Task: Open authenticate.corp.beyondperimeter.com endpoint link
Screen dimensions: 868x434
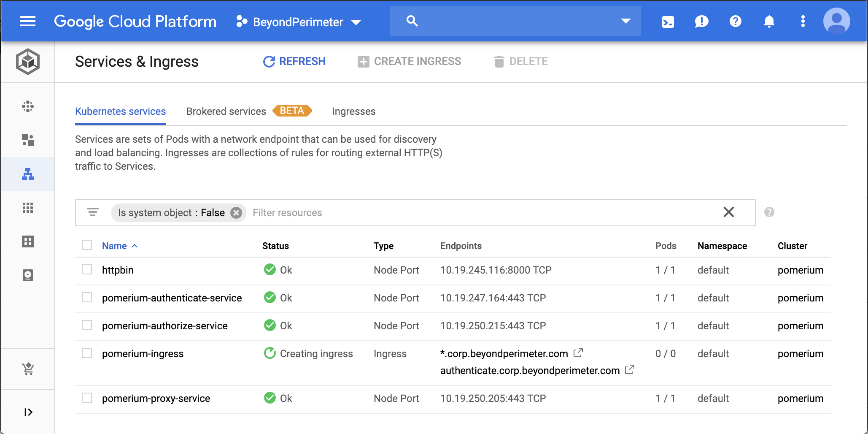Action: pyautogui.click(x=530, y=371)
